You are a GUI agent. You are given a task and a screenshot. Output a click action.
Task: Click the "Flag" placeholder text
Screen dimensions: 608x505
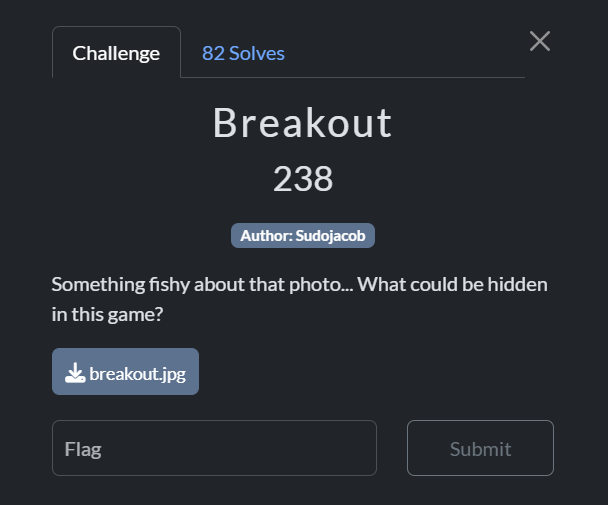[83, 449]
